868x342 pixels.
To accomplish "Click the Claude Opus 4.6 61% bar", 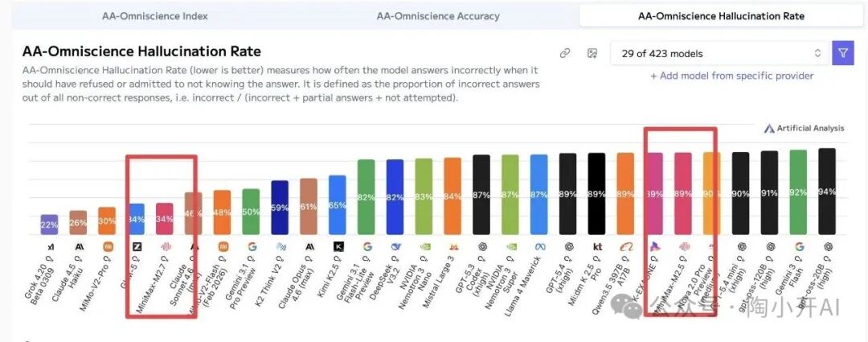I will point(309,206).
